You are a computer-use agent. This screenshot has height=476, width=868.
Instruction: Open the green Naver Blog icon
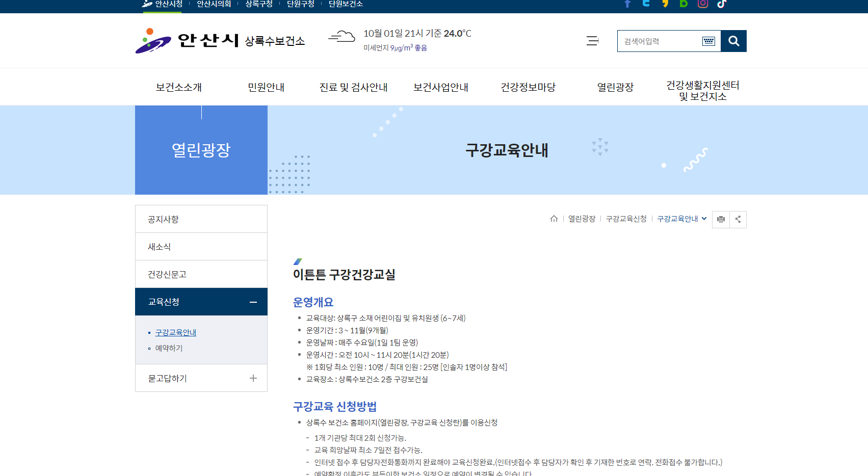coord(683,4)
